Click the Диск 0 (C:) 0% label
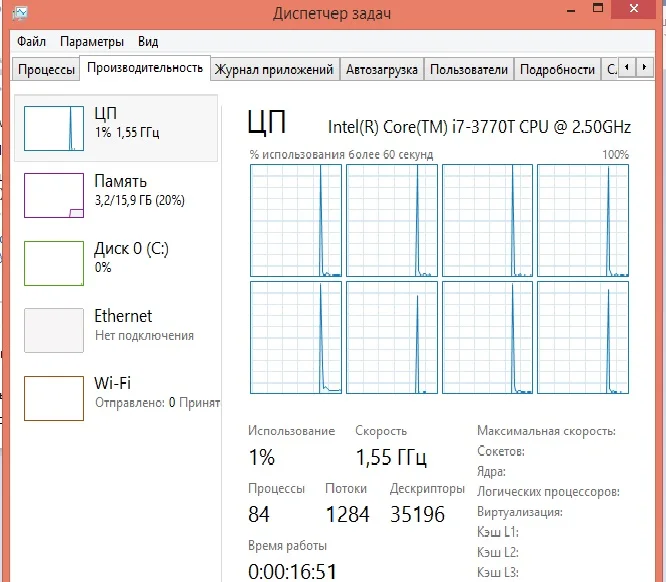666x582 pixels. [x=131, y=257]
